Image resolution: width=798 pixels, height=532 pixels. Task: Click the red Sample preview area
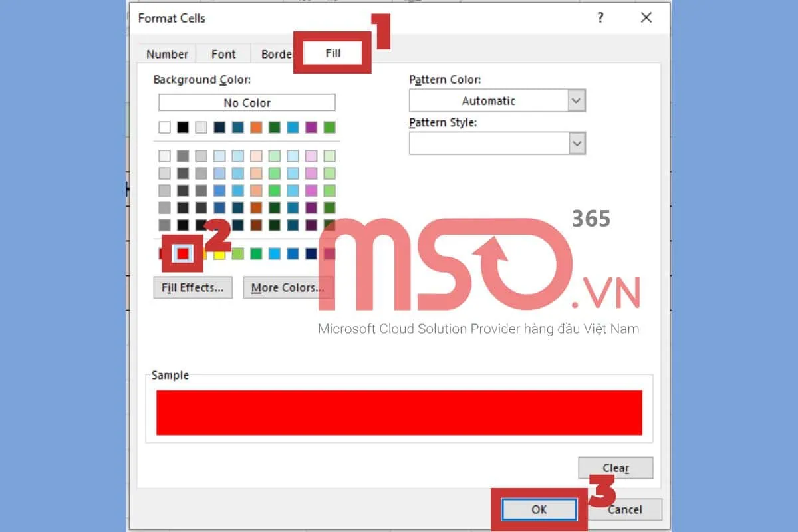coord(399,412)
